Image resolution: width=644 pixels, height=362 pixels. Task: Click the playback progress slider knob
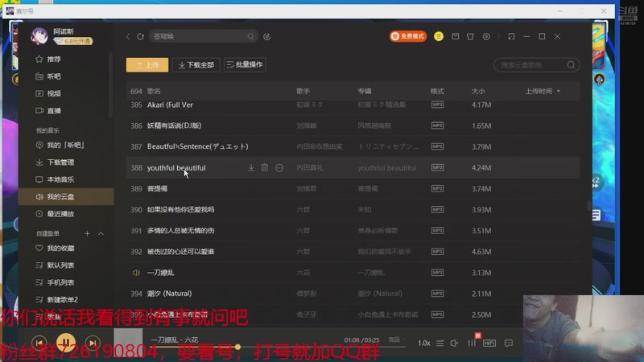[237, 348]
